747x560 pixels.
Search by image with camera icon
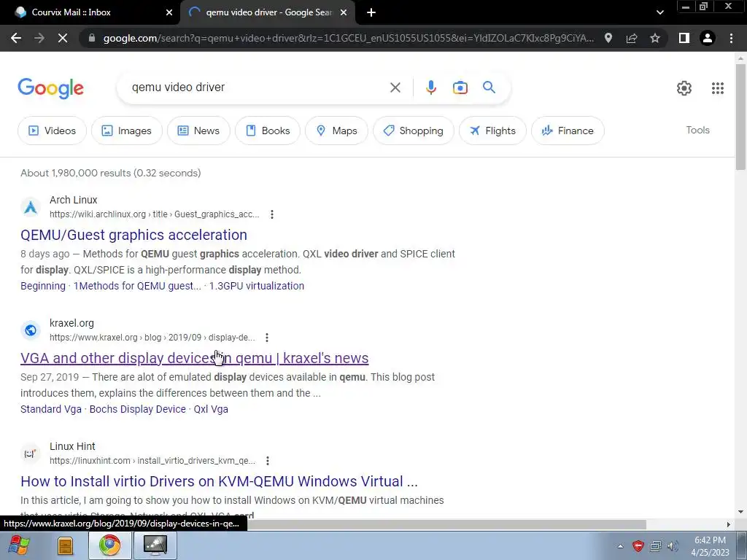(460, 87)
